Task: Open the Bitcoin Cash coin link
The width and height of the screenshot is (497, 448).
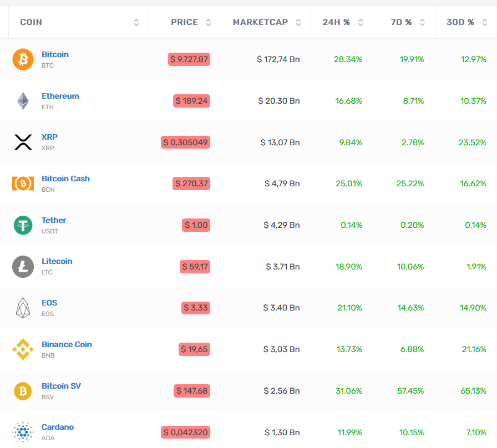Action: [65, 179]
